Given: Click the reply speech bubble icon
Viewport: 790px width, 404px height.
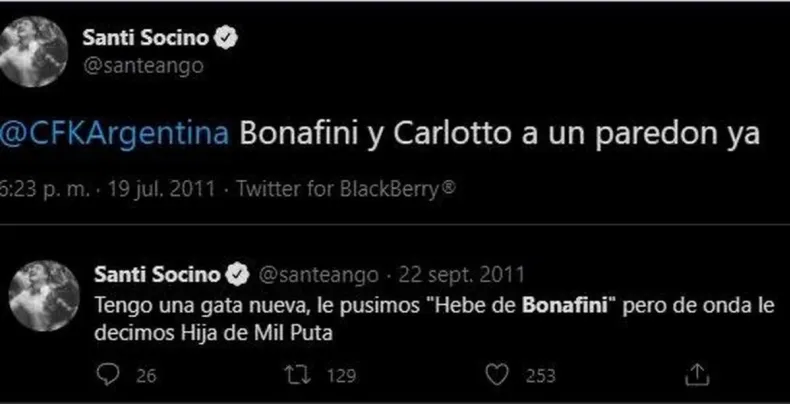Looking at the screenshot, I should pos(108,375).
